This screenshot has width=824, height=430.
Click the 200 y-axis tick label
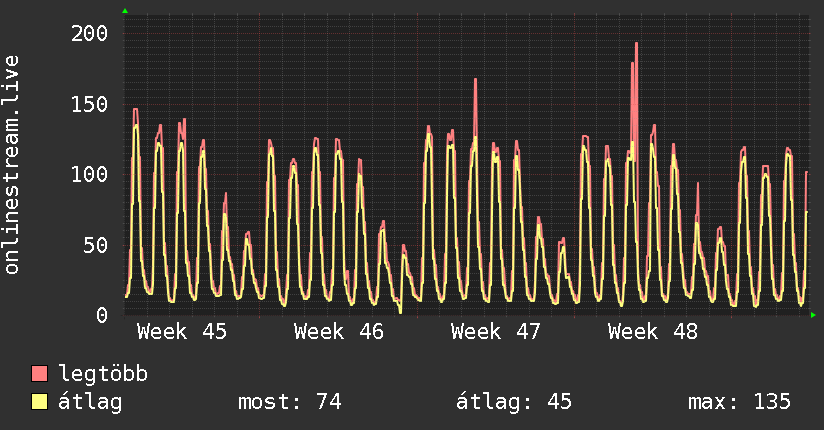click(x=89, y=34)
